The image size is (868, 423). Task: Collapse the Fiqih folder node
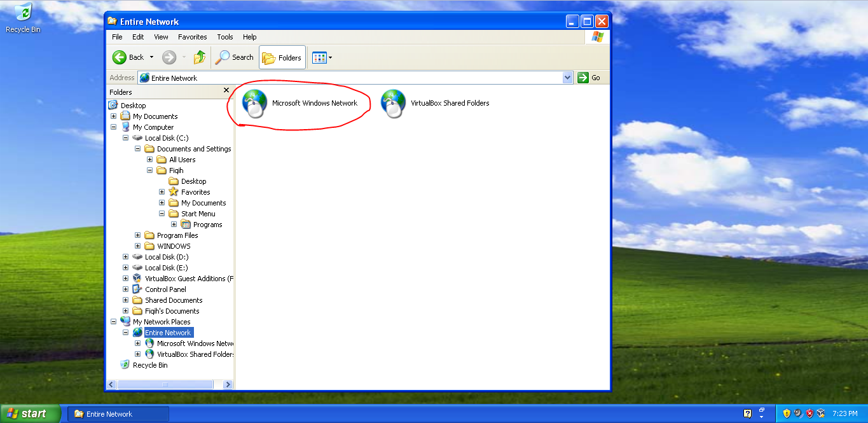pyautogui.click(x=150, y=170)
